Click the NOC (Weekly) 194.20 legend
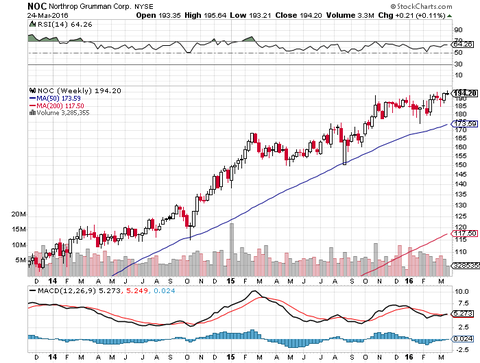This screenshot has height=363, width=480. point(79,91)
